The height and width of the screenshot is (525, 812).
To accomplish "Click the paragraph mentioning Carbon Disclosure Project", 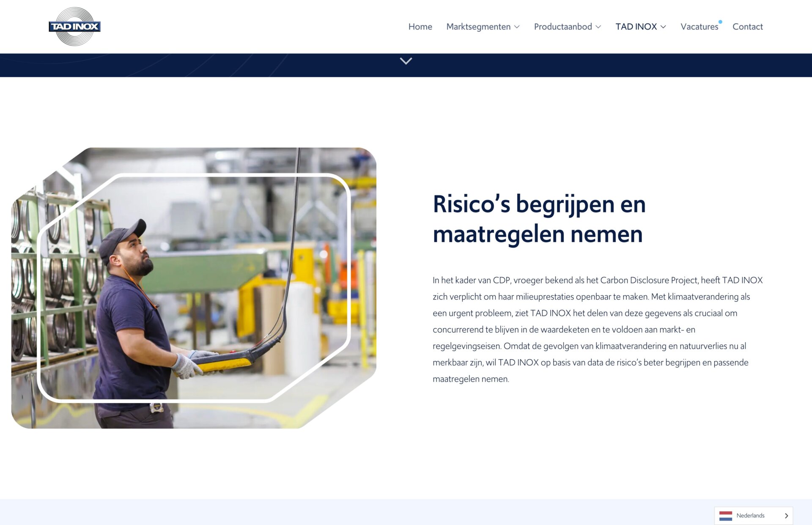I will [x=598, y=330].
